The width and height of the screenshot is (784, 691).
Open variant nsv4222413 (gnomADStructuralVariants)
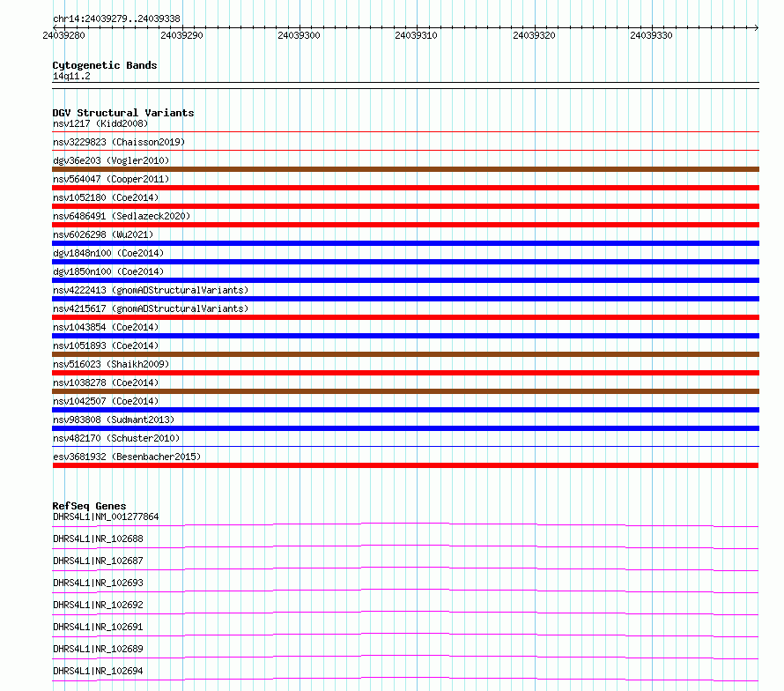point(151,290)
